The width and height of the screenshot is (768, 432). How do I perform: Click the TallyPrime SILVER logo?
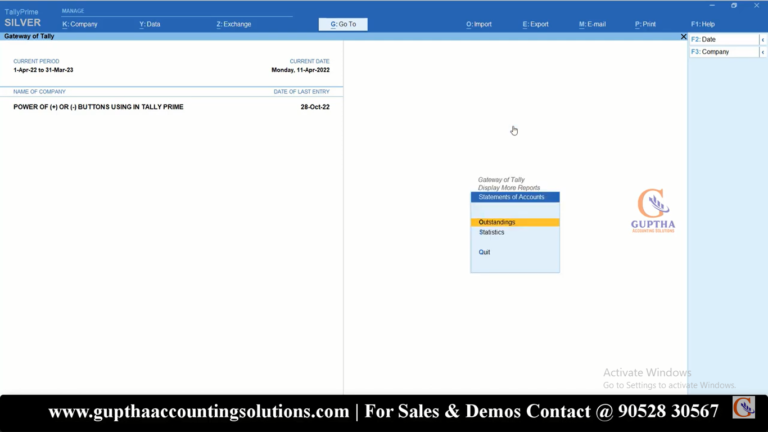tap(22, 18)
